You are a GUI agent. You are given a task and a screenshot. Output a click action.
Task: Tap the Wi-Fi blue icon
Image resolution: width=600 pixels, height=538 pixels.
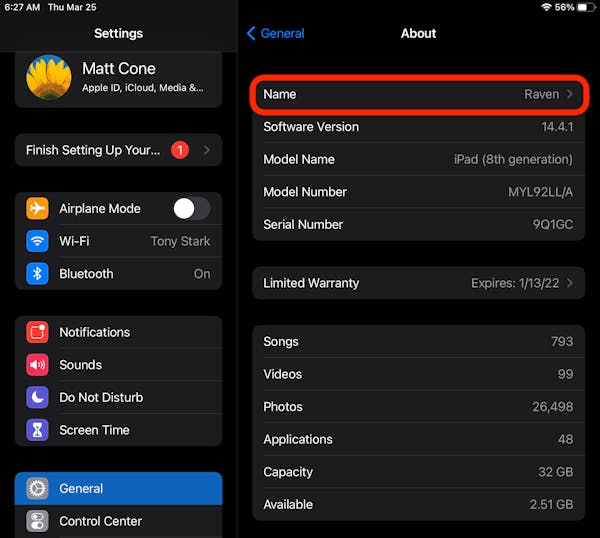point(37,241)
